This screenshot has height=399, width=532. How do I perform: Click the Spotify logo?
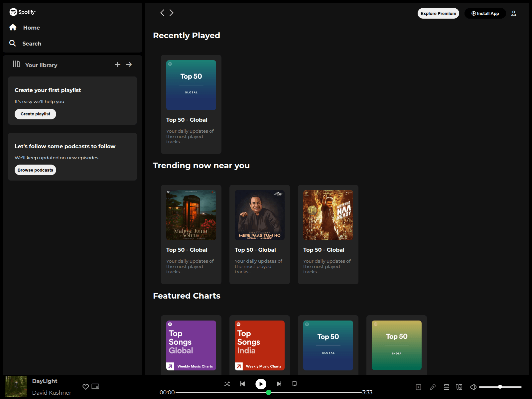[x=22, y=12]
